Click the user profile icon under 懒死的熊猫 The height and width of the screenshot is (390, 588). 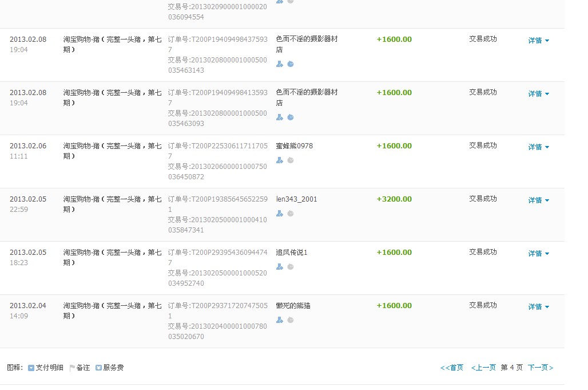click(280, 320)
